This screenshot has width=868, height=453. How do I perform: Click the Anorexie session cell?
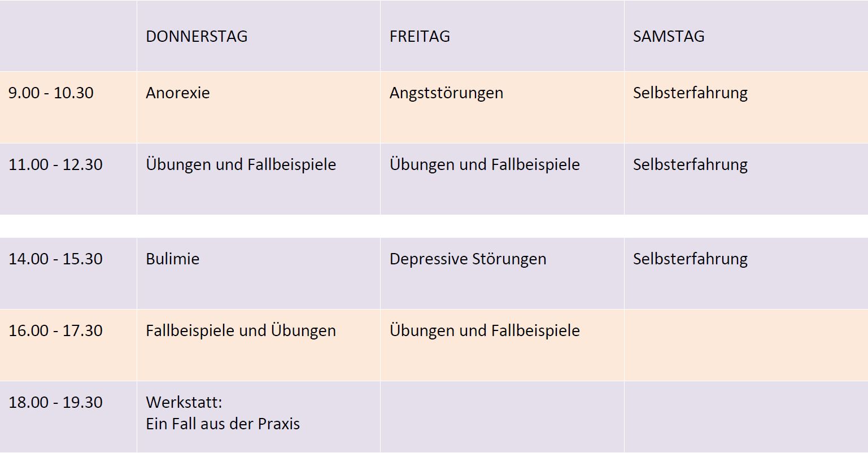(x=178, y=93)
